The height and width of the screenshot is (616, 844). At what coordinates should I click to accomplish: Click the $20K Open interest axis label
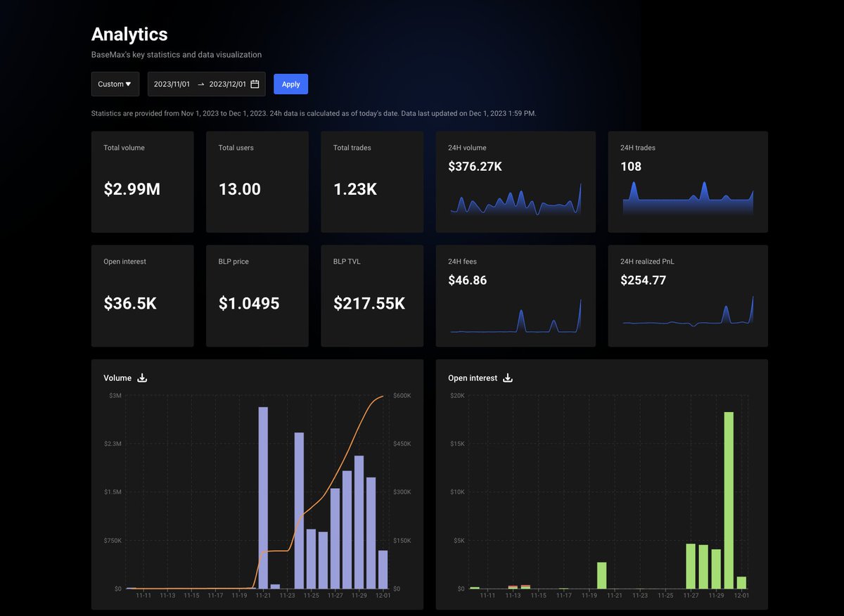click(457, 396)
